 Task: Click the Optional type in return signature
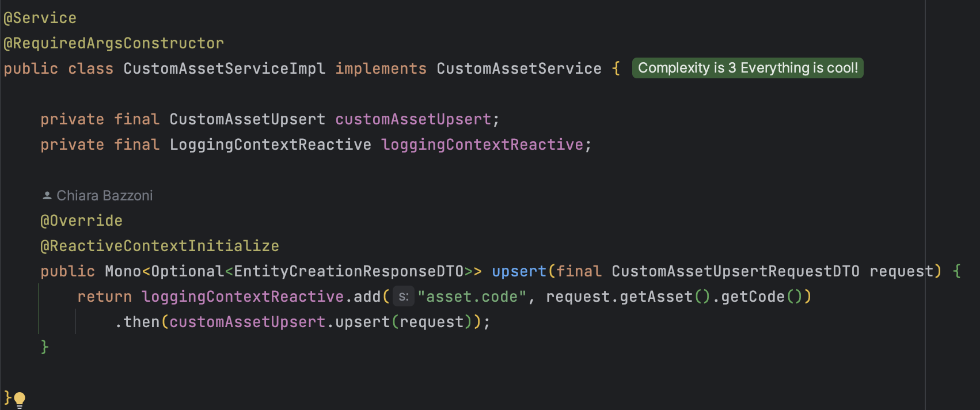(188, 271)
